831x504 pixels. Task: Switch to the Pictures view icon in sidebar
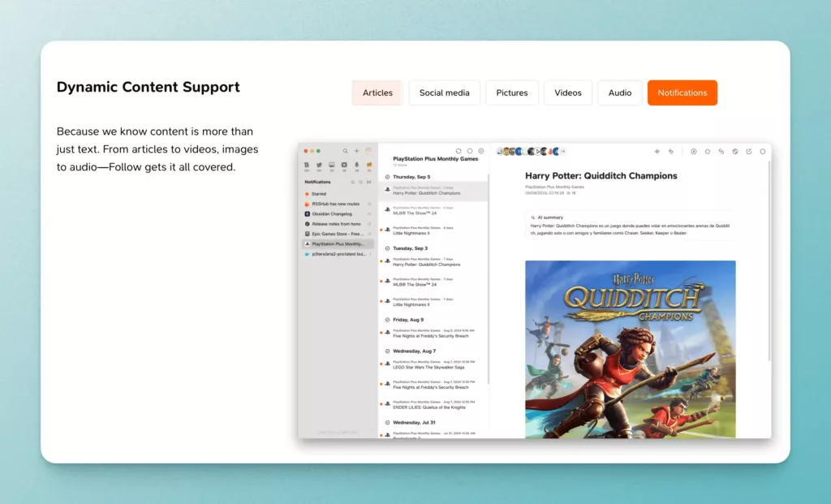[332, 166]
